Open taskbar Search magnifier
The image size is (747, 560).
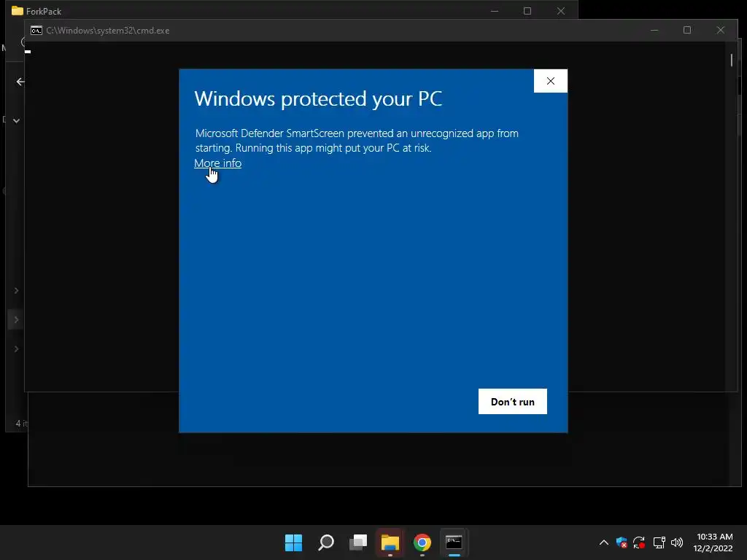[326, 542]
